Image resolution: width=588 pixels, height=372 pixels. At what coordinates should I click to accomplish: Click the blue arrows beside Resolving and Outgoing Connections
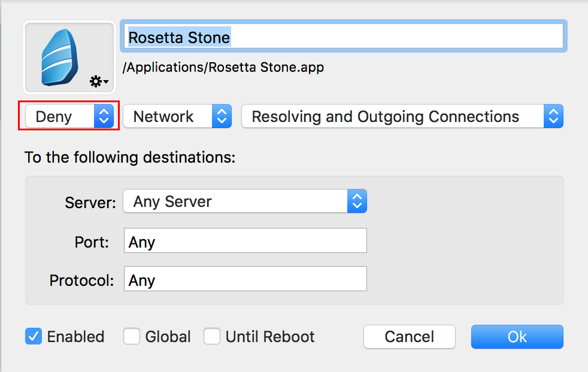(553, 117)
